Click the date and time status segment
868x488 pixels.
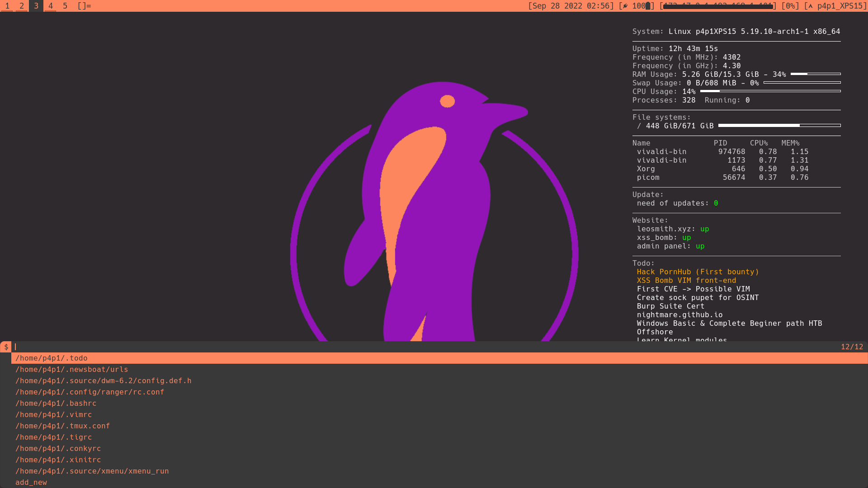[x=572, y=6]
